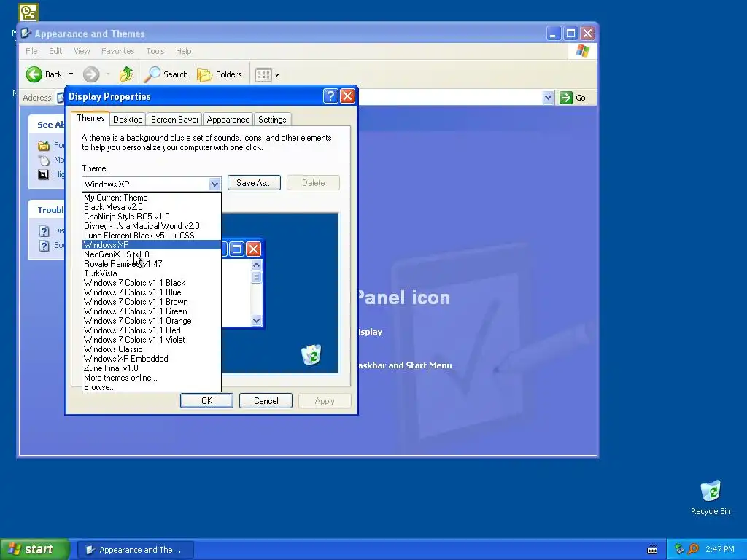Switch to the Screen Saver tab
The width and height of the screenshot is (747, 560).
[x=175, y=120]
